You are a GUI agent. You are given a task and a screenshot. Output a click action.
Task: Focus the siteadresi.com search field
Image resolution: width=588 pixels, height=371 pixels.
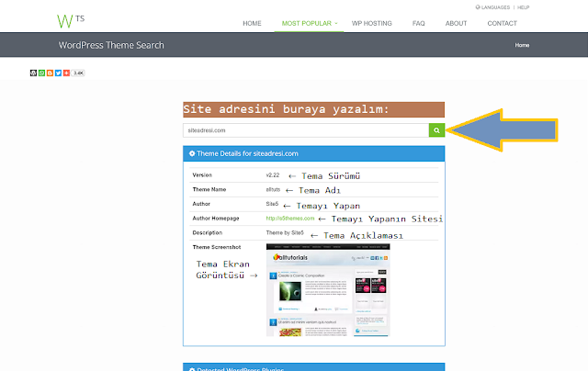[306, 130]
